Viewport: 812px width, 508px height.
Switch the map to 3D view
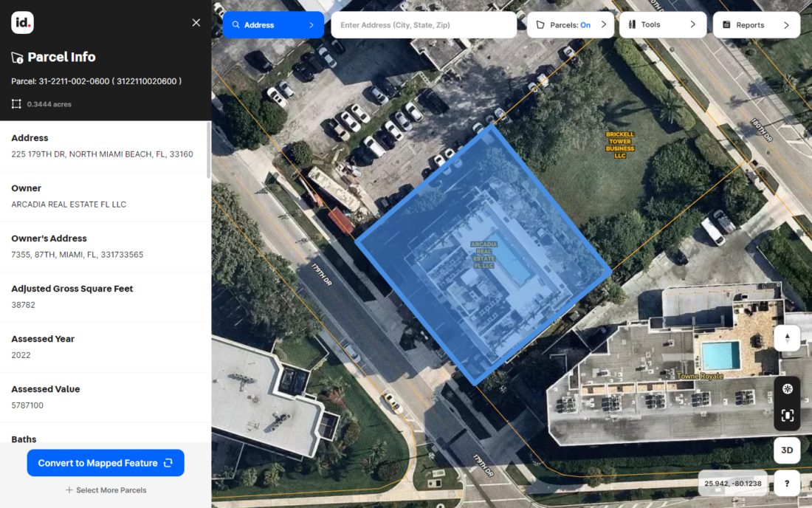[787, 450]
